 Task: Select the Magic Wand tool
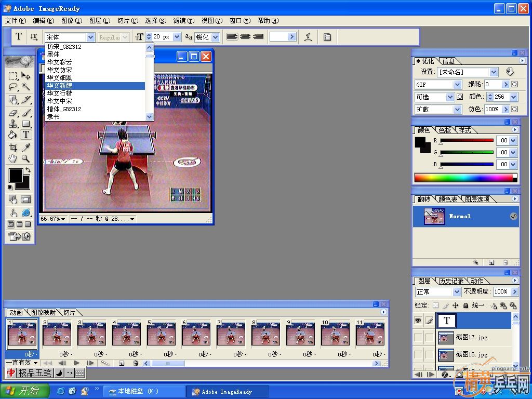[x=26, y=87]
